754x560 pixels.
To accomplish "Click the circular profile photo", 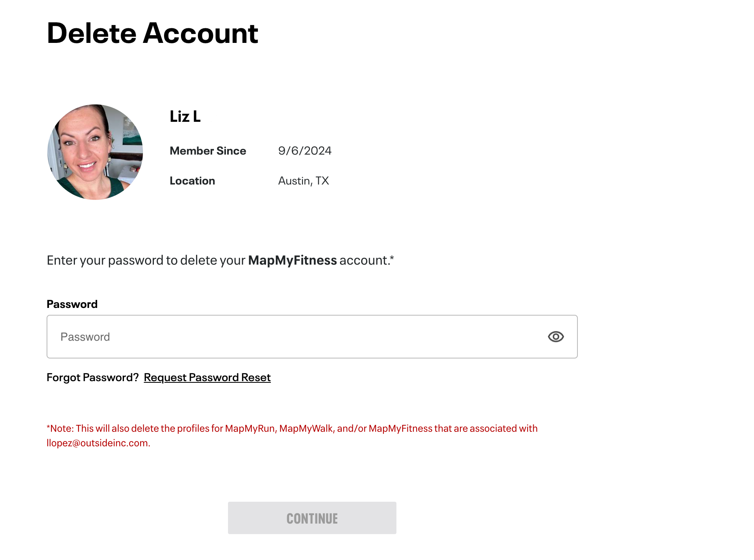I will (95, 152).
